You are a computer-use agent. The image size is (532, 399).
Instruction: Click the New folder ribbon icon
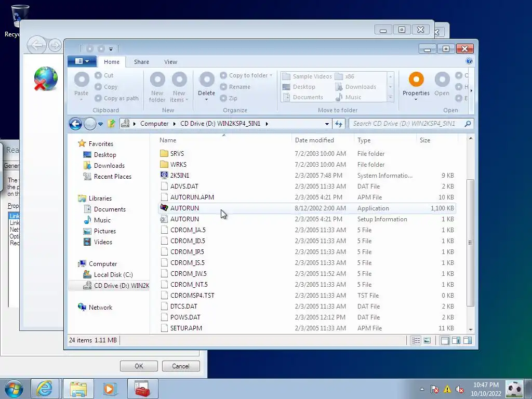157,79
